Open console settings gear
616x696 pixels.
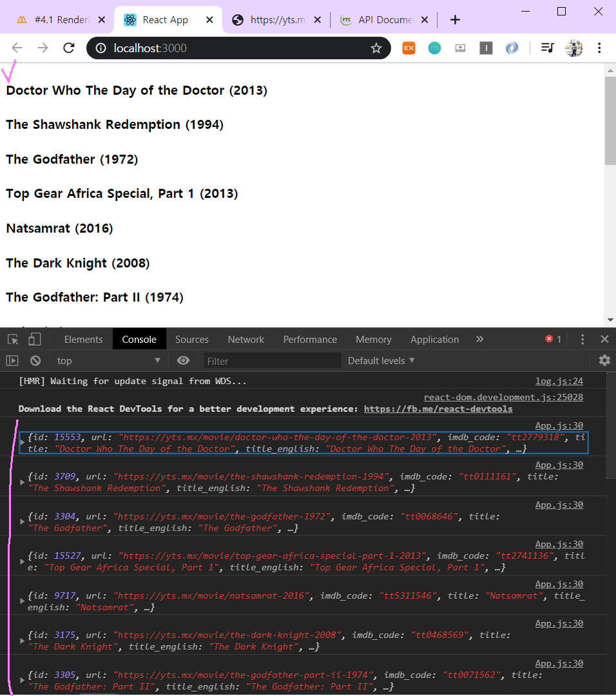pyautogui.click(x=604, y=360)
